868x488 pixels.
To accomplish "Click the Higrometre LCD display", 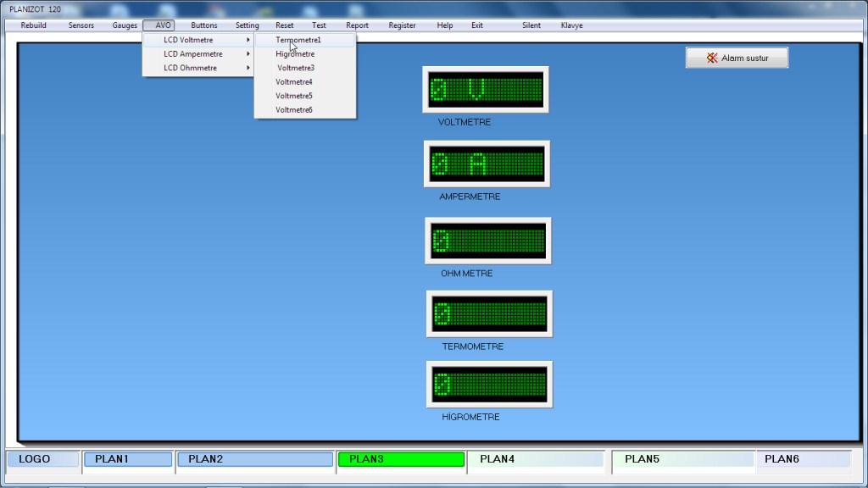I will click(x=489, y=384).
